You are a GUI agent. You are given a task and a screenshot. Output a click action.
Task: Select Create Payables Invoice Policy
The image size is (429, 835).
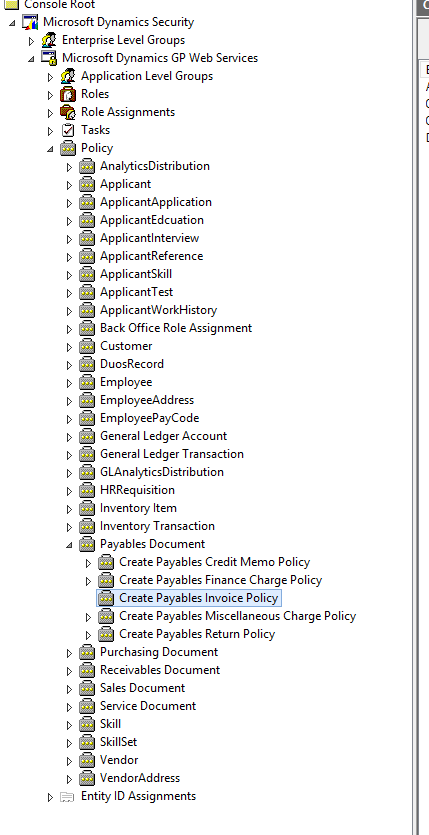199,598
